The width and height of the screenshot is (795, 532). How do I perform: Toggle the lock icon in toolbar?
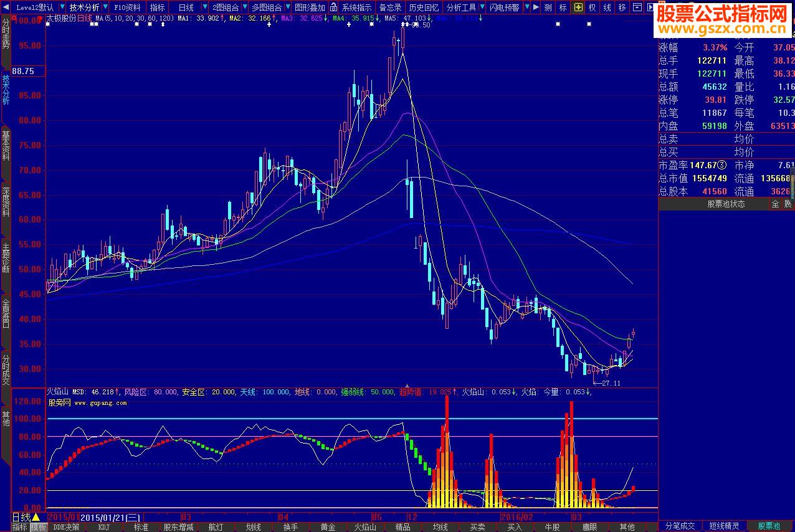(x=333, y=7)
